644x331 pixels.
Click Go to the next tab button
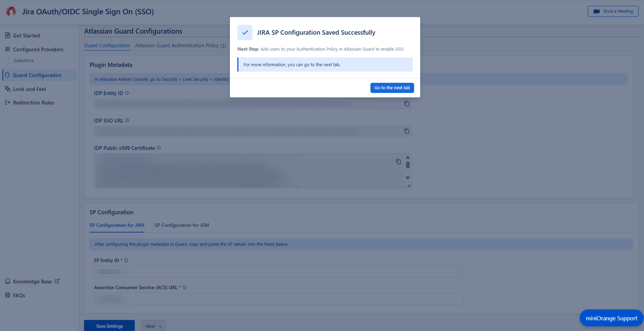coord(392,88)
